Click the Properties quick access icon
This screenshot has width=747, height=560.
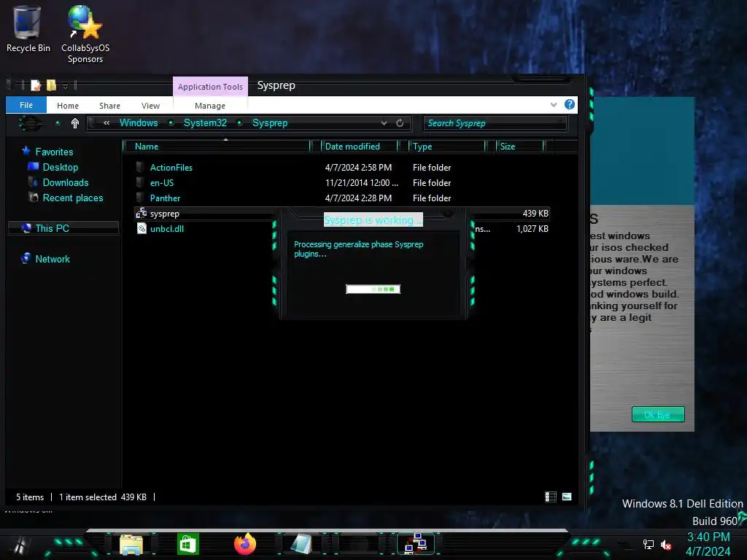tap(36, 85)
